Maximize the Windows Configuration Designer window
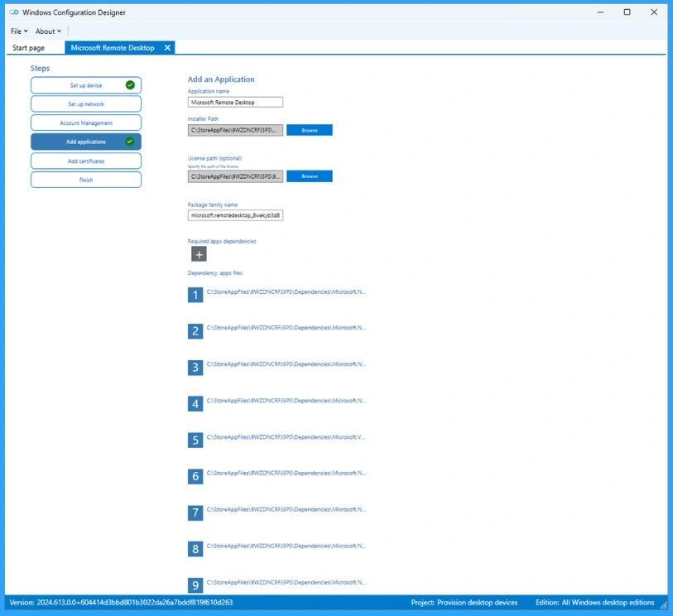The image size is (673, 616). 627,12
